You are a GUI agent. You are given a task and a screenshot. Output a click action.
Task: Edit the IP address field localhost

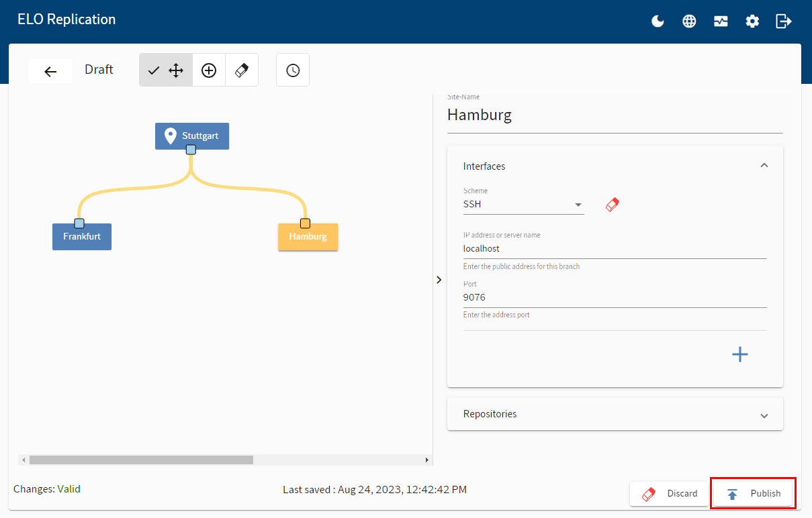[615, 248]
